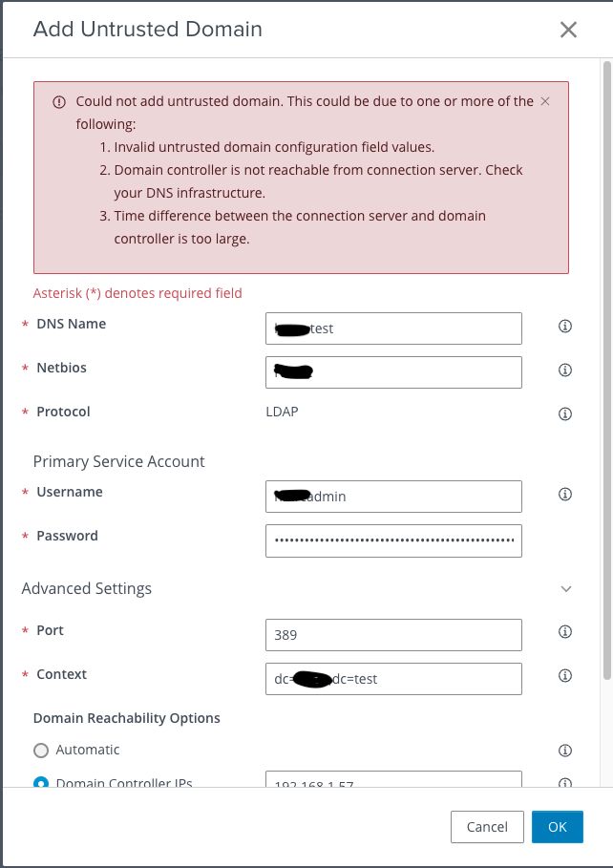This screenshot has height=868, width=613.
Task: Click the info icon beside Context field
Action: pyautogui.click(x=564, y=676)
